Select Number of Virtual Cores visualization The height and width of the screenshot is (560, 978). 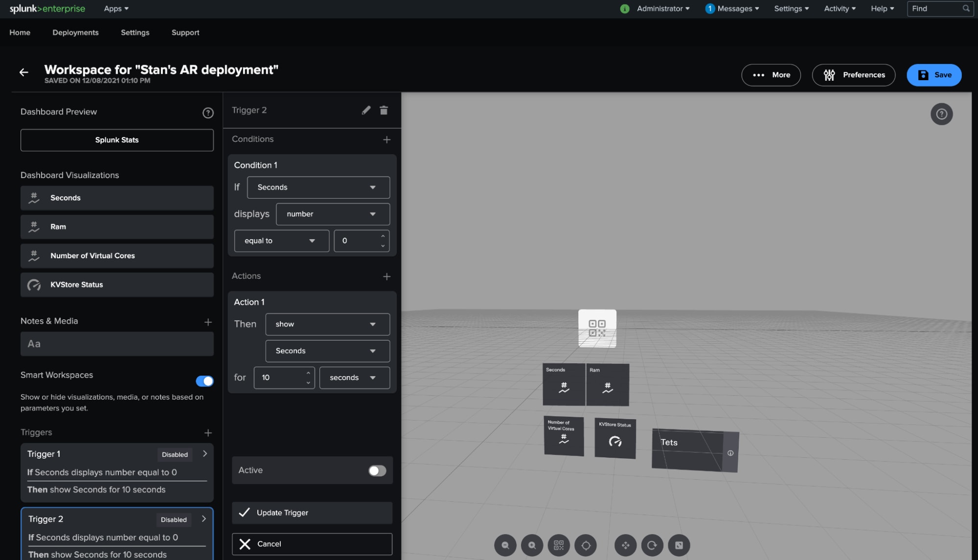coord(117,256)
